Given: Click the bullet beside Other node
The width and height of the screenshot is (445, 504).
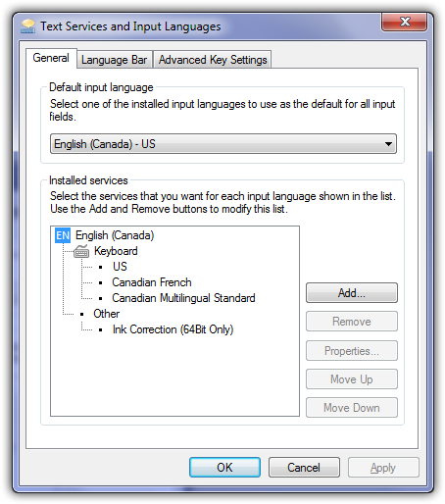Looking at the screenshot, I should 82,314.
